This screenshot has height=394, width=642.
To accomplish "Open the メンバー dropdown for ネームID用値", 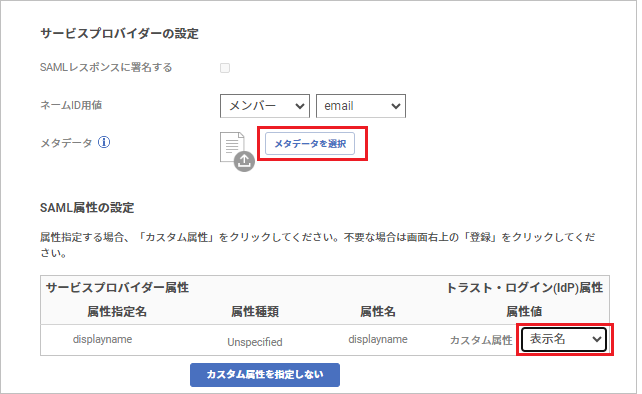I will [264, 106].
